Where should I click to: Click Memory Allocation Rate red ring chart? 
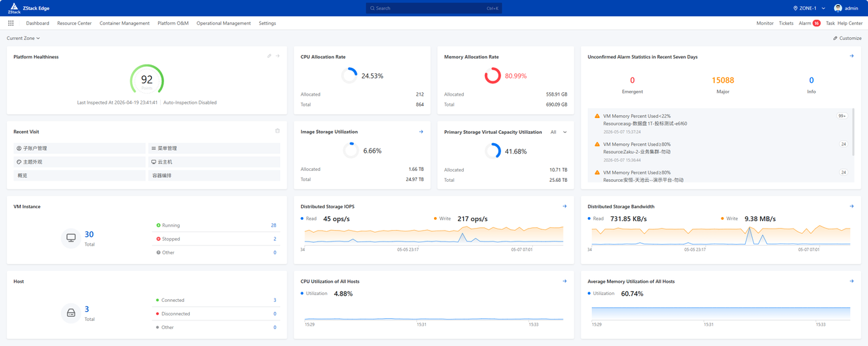pos(493,75)
